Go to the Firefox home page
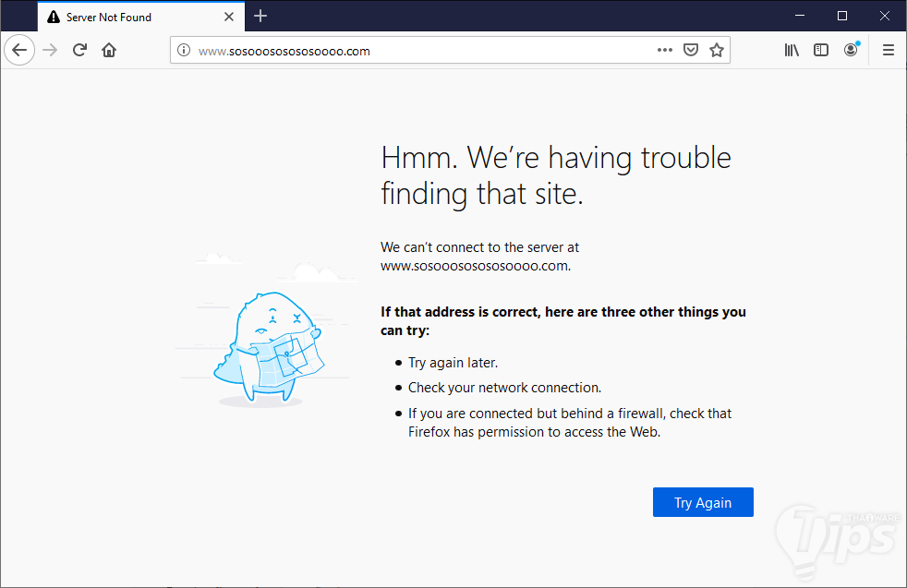The image size is (907, 588). click(109, 51)
